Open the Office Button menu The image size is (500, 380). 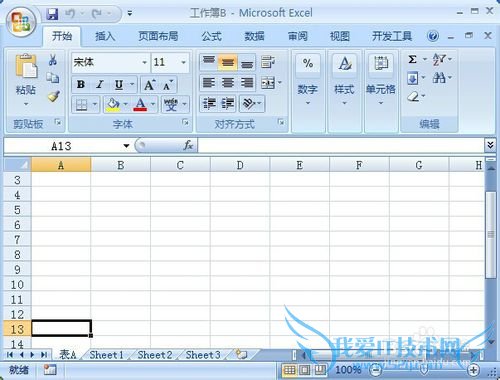click(21, 22)
